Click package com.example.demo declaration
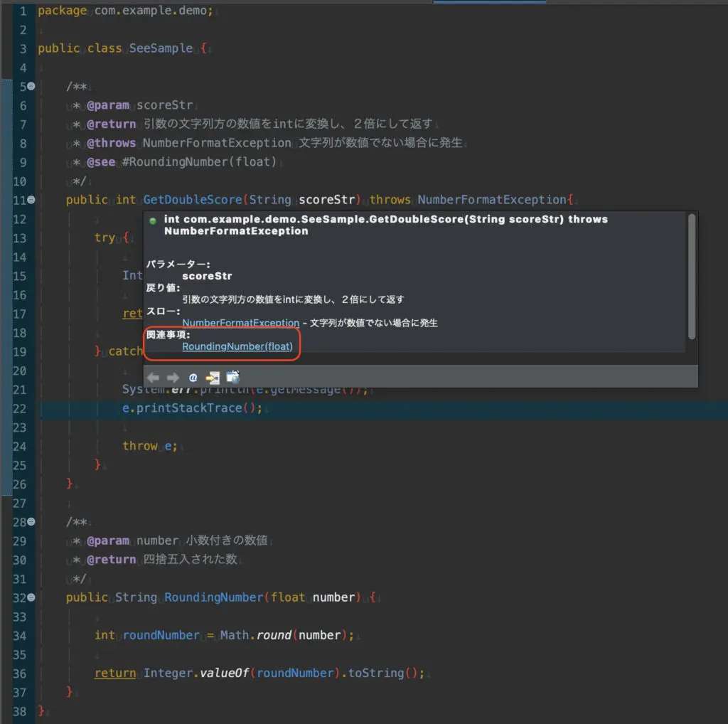 pos(125,10)
